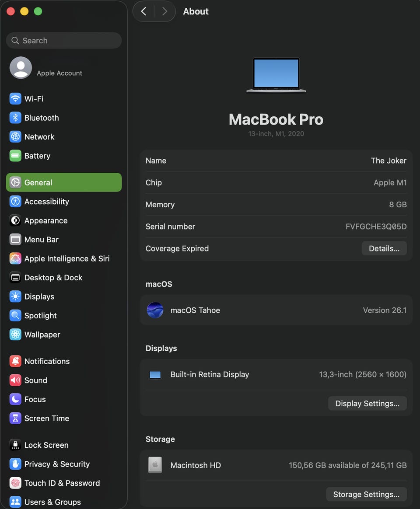420x509 pixels.
Task: Click the MacBook Pro heading
Action: coord(276,119)
